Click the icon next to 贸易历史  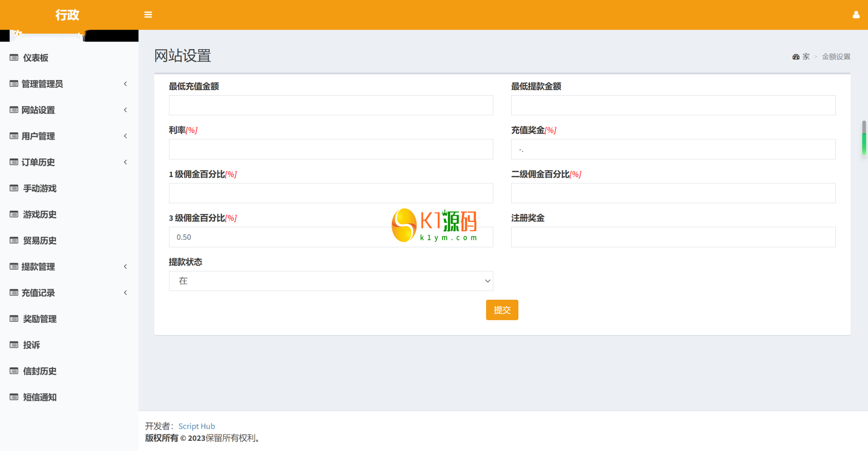pos(14,241)
